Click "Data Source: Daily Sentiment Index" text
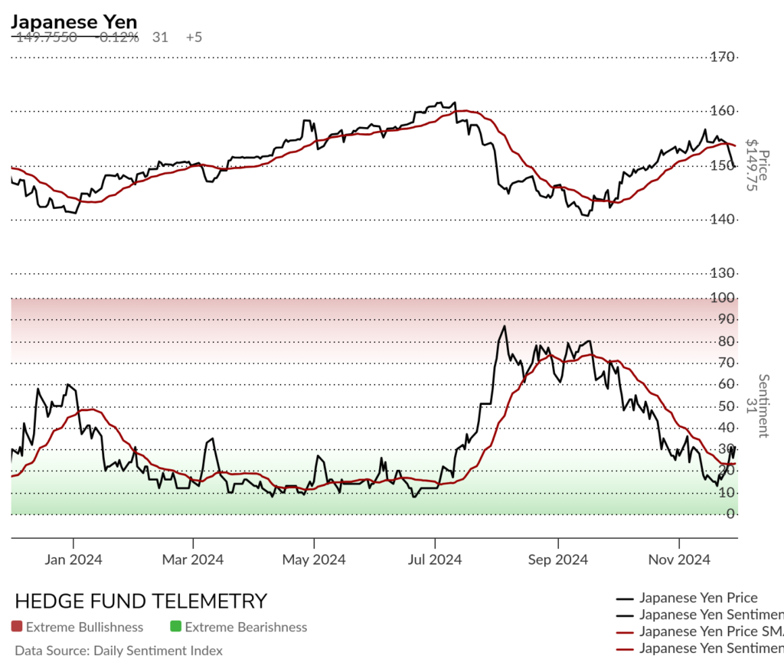 tap(119, 651)
